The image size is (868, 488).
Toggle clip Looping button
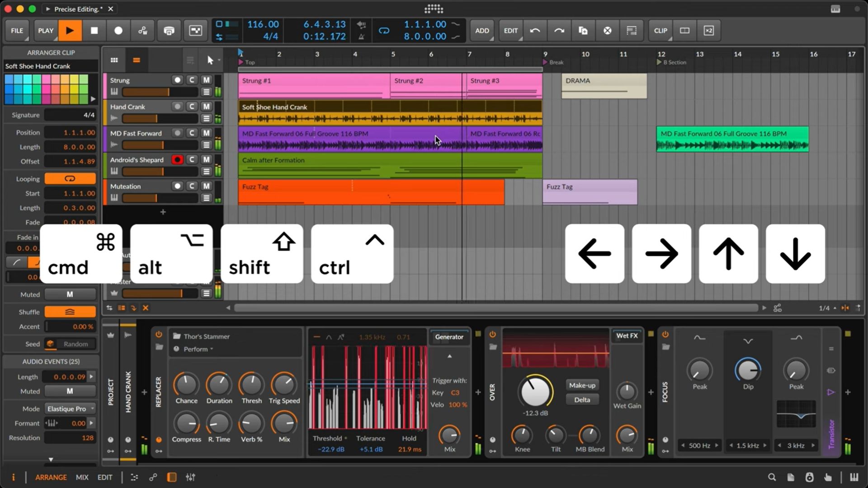(70, 179)
